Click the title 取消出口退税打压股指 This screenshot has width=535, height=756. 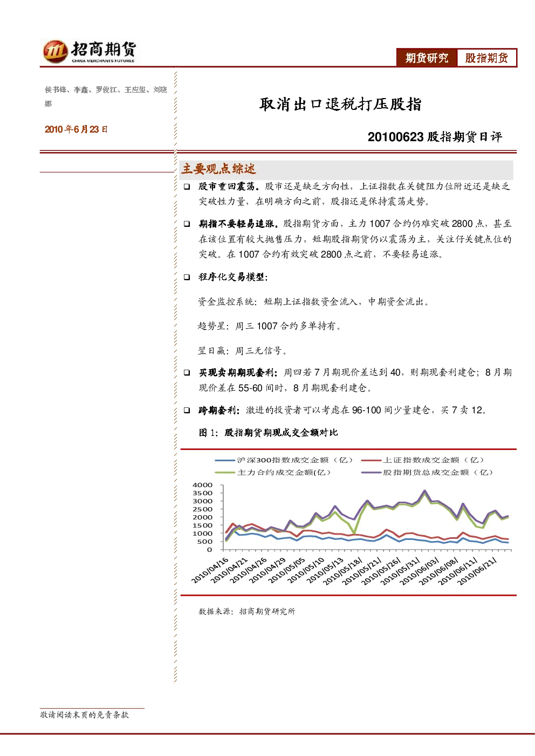(340, 104)
